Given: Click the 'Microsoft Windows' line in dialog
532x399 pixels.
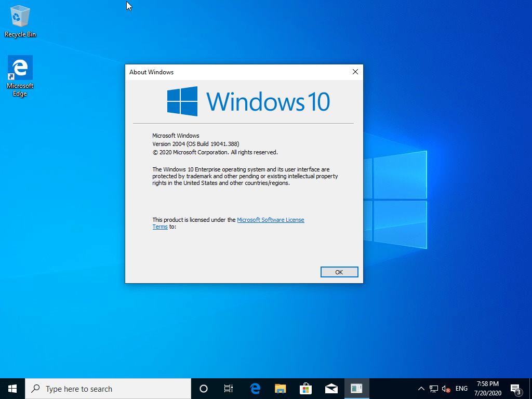Looking at the screenshot, I should click(x=176, y=136).
